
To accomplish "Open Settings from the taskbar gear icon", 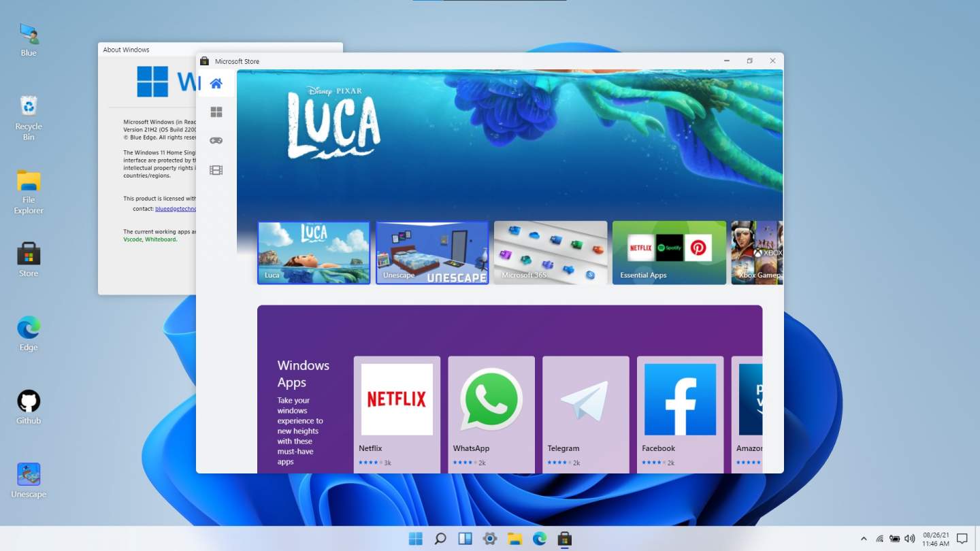I will [490, 539].
